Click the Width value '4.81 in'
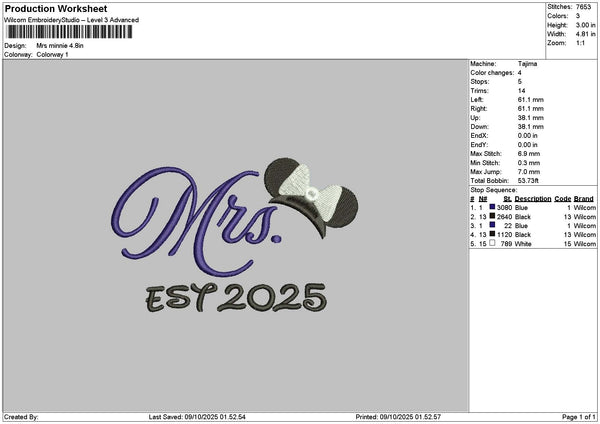600x424 pixels. tap(585, 34)
